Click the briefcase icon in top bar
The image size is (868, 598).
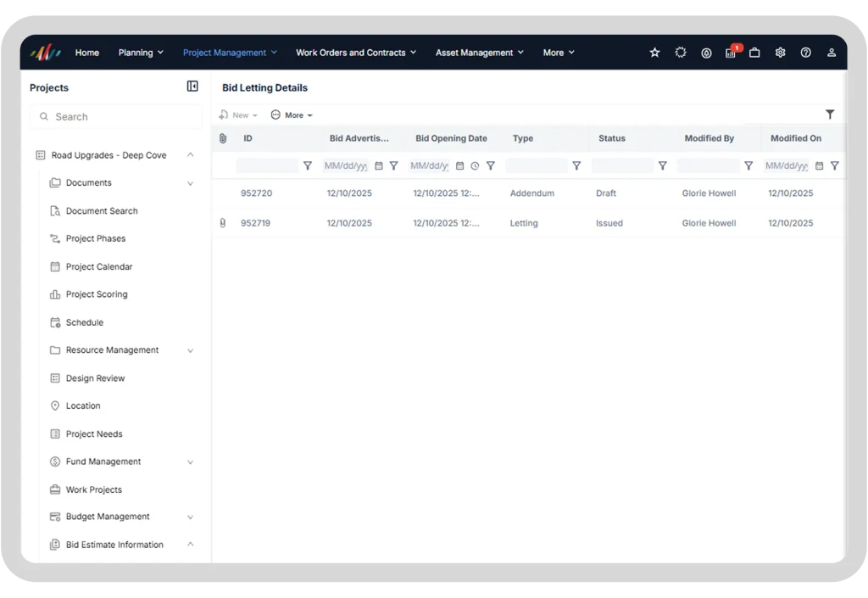754,53
